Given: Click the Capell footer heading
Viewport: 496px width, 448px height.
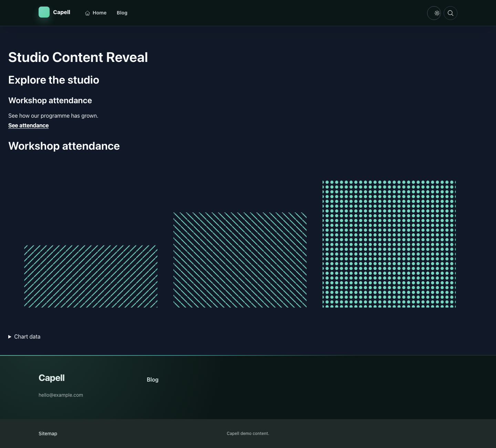Looking at the screenshot, I should click(x=52, y=378).
